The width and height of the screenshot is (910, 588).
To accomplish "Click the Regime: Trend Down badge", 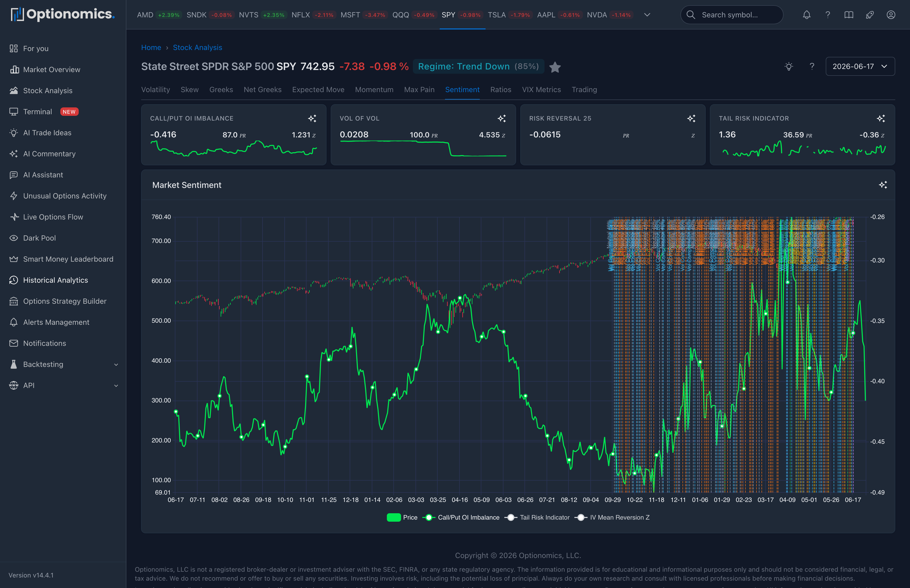I will 478,66.
